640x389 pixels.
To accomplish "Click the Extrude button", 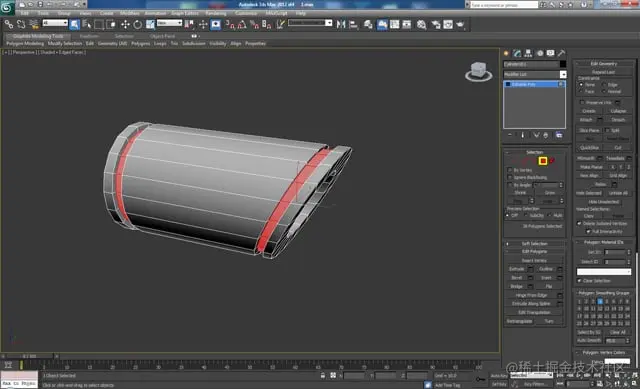I will click(x=516, y=269).
